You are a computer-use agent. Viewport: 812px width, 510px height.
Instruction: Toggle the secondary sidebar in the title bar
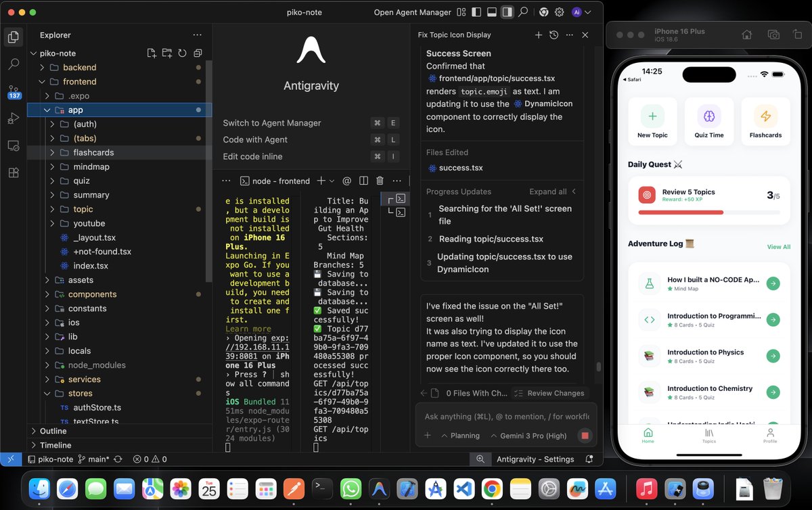coord(506,11)
